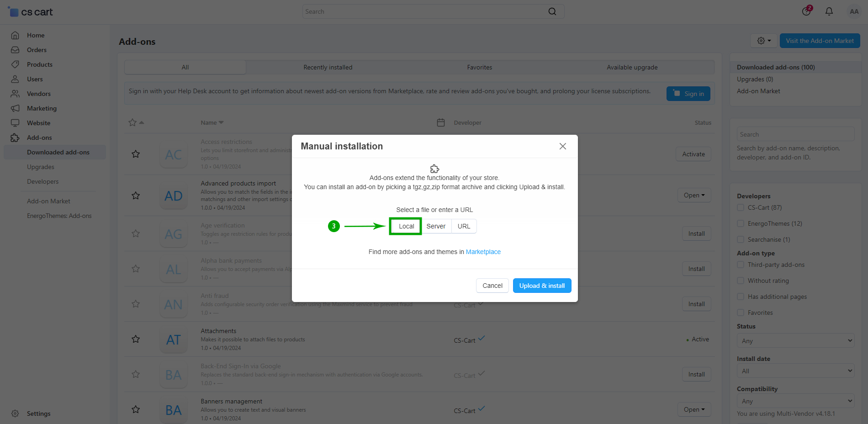Image resolution: width=868 pixels, height=424 pixels.
Task: Check the CS-Cart (87) developer checkbox
Action: coord(741,207)
